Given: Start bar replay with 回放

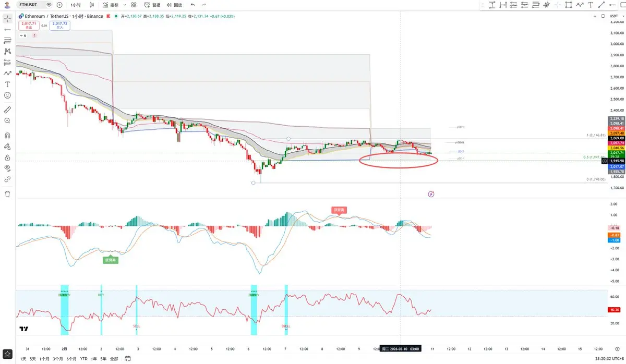Looking at the screenshot, I should pyautogui.click(x=174, y=5).
